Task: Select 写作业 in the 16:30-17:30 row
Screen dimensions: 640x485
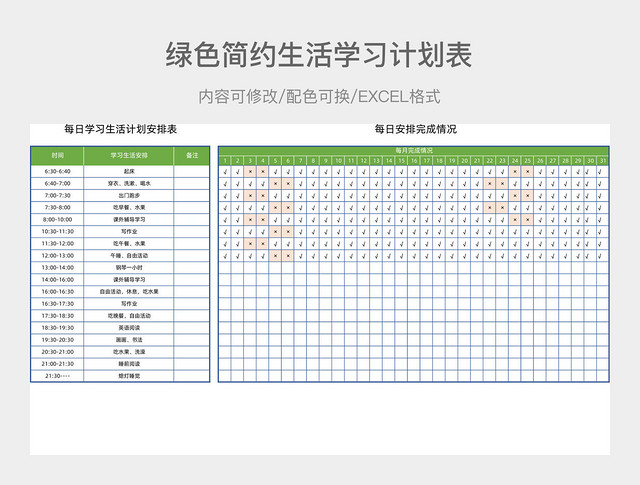Action: pyautogui.click(x=129, y=304)
